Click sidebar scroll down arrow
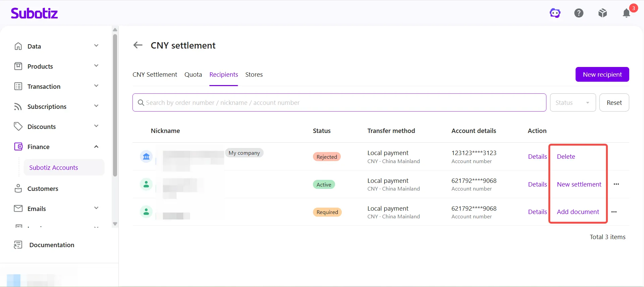This screenshot has height=287, width=644. 115,224
